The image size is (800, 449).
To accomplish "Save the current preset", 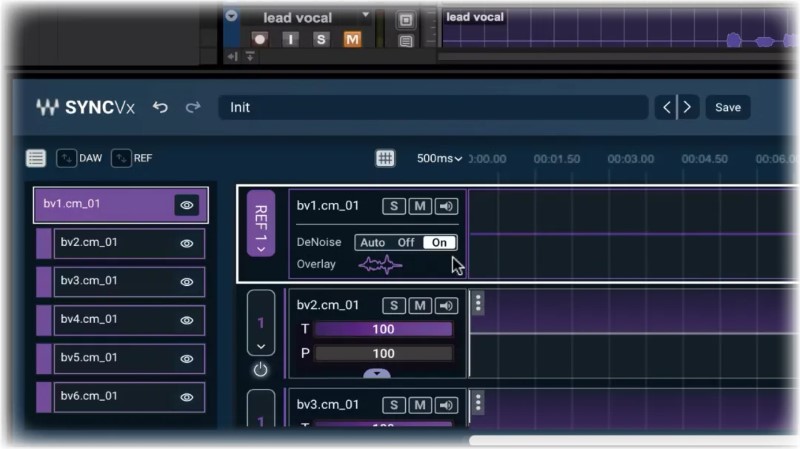I will [x=728, y=107].
